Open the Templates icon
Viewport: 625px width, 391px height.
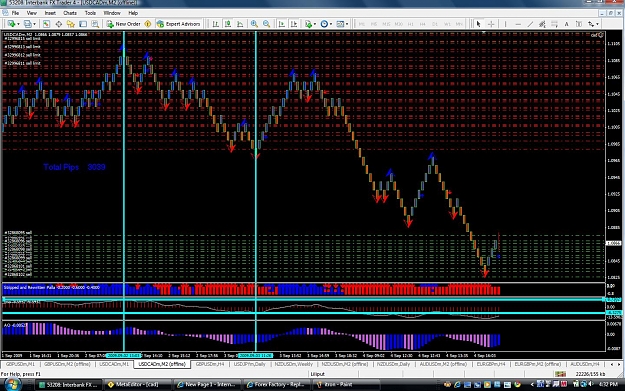pyautogui.click(x=340, y=24)
